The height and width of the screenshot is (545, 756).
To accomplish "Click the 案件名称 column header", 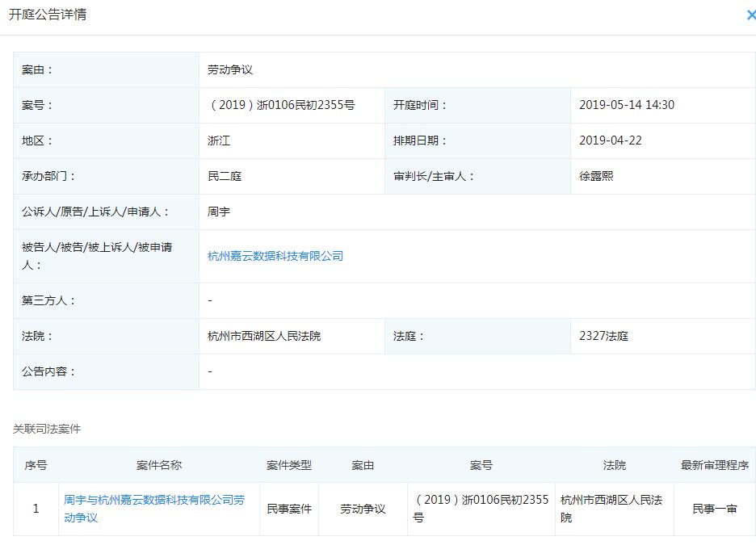I will [x=160, y=465].
